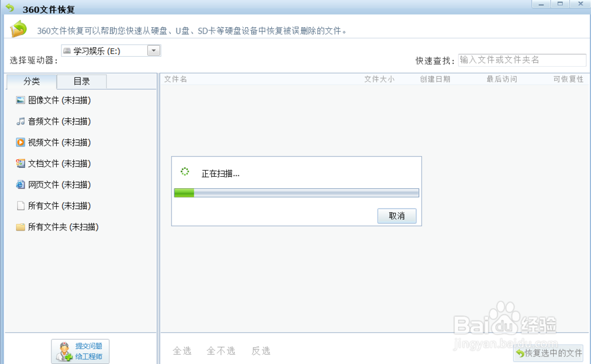Click the 文档文件 document files icon

click(x=20, y=164)
